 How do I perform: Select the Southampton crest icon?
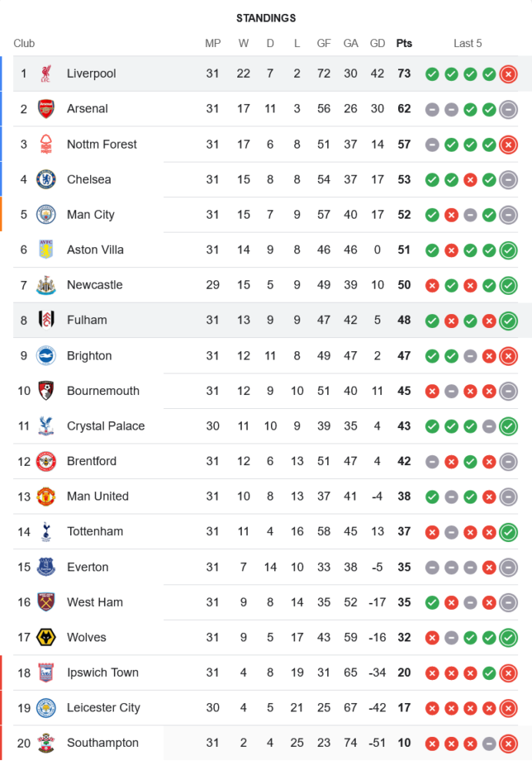(46, 743)
